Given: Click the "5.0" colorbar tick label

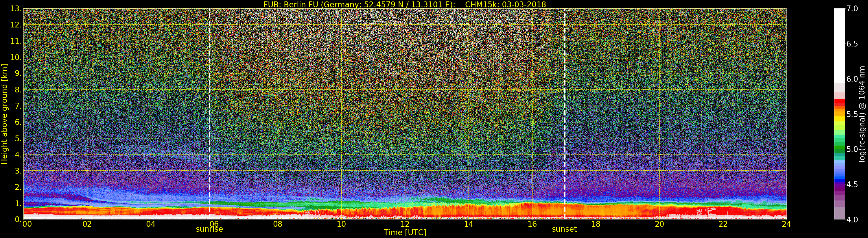Looking at the screenshot, I should click(x=852, y=149).
